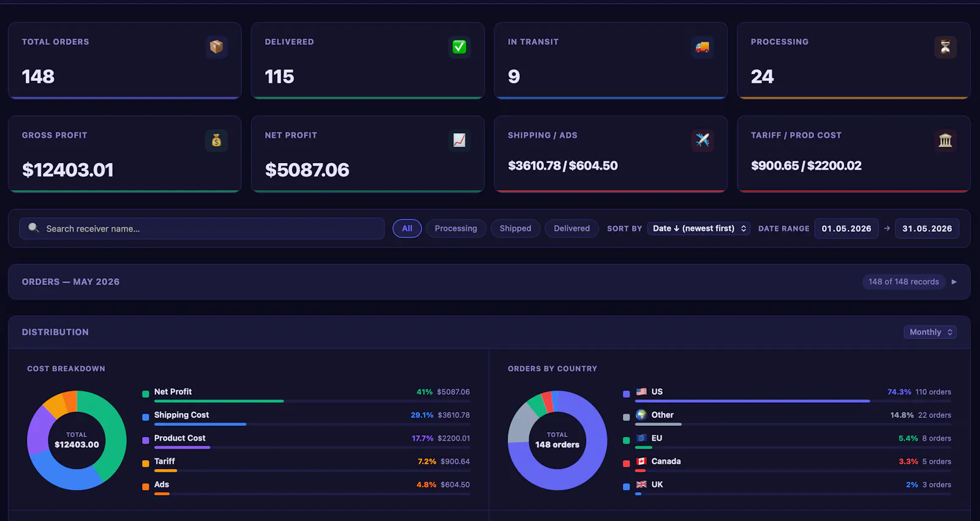980x521 pixels.
Task: Click the bank building icon on Tariff card
Action: (x=946, y=140)
